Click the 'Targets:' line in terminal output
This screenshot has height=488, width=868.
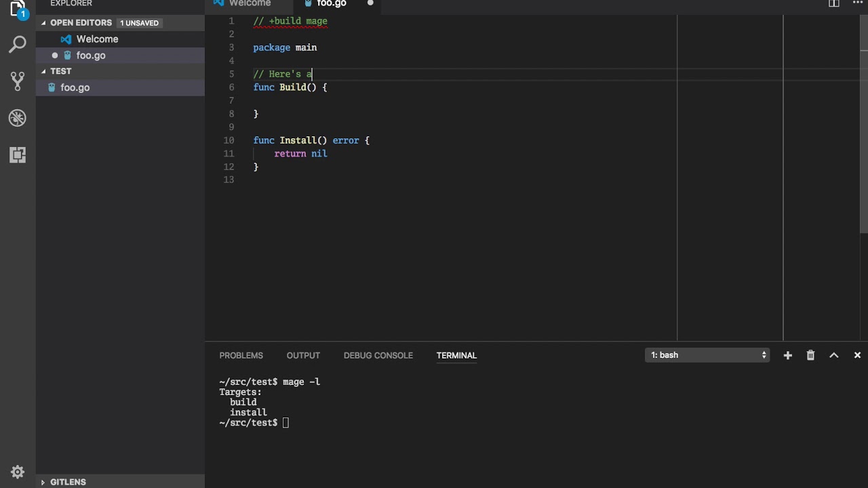point(240,392)
